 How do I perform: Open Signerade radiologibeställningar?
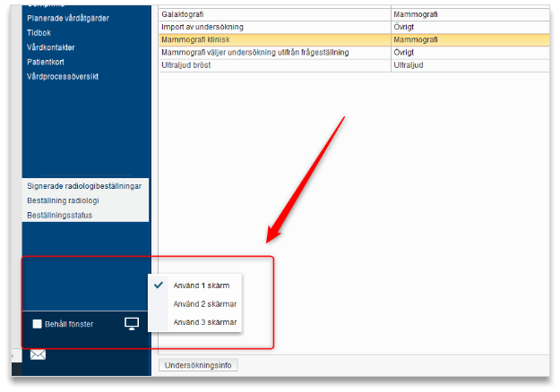point(84,186)
